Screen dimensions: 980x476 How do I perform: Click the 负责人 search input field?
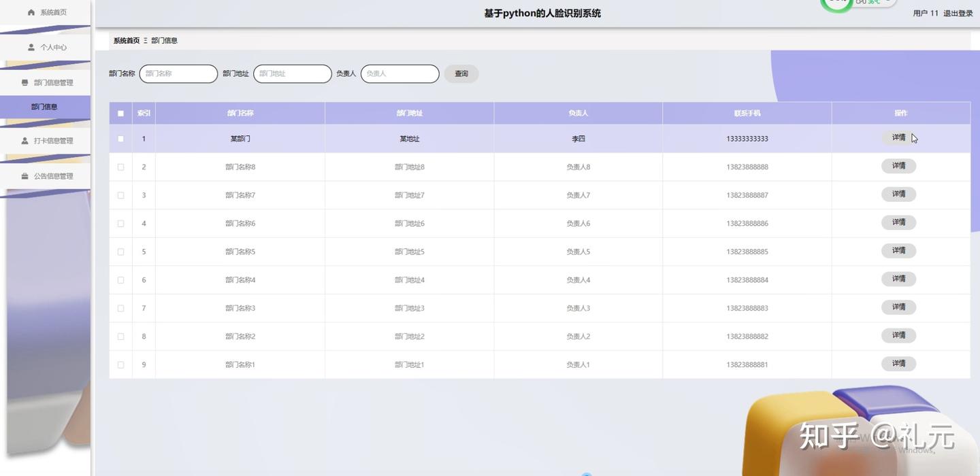[x=400, y=73]
